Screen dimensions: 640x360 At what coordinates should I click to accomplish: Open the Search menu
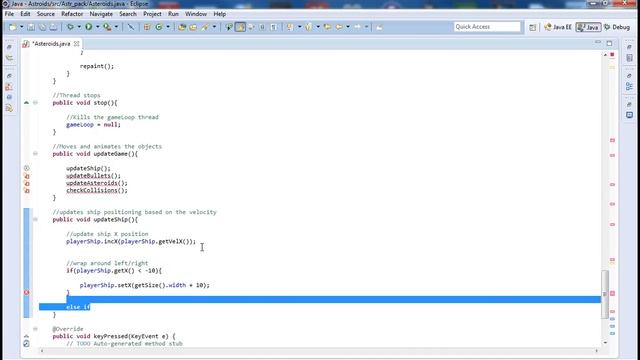click(x=128, y=14)
